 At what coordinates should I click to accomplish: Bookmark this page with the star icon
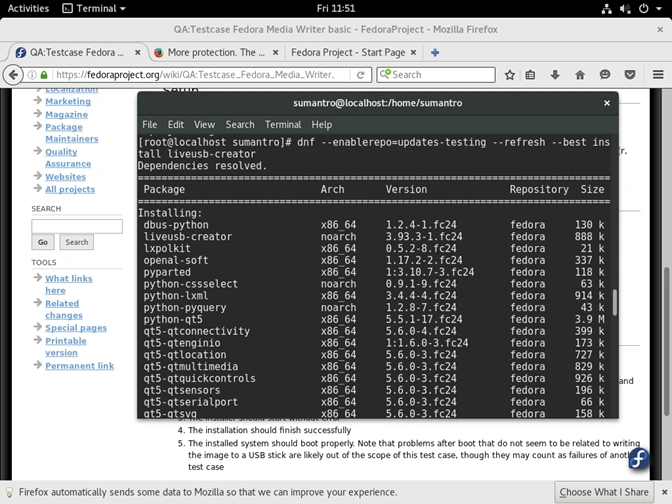[510, 75]
